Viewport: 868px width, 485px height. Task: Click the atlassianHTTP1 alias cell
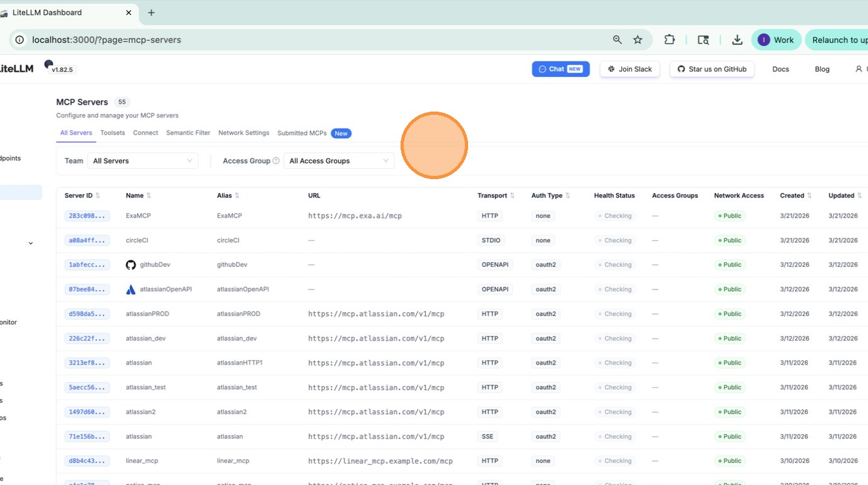click(240, 363)
